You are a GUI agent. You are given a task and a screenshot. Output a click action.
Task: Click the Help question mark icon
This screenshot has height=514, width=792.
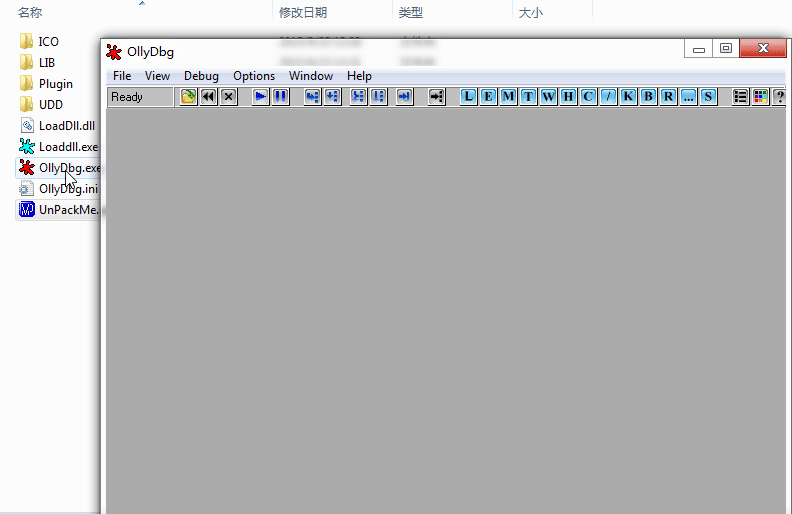(x=779, y=96)
